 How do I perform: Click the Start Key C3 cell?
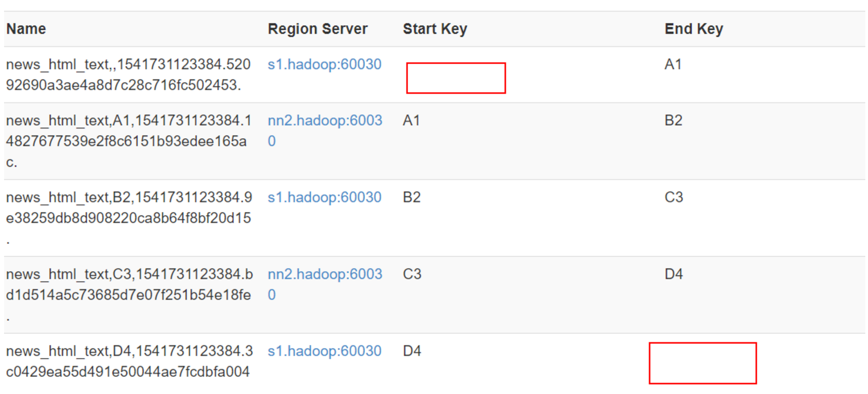(x=412, y=274)
